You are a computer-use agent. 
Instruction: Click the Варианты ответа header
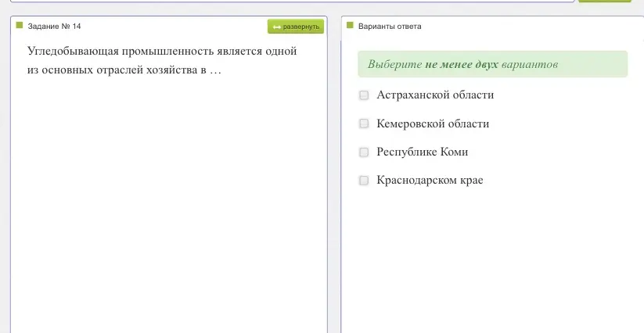(x=390, y=27)
